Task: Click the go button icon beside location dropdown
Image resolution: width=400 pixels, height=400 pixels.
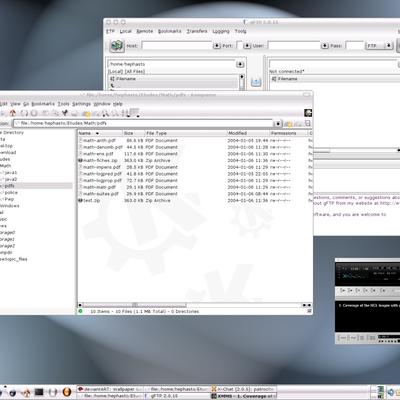Action: click(x=288, y=124)
